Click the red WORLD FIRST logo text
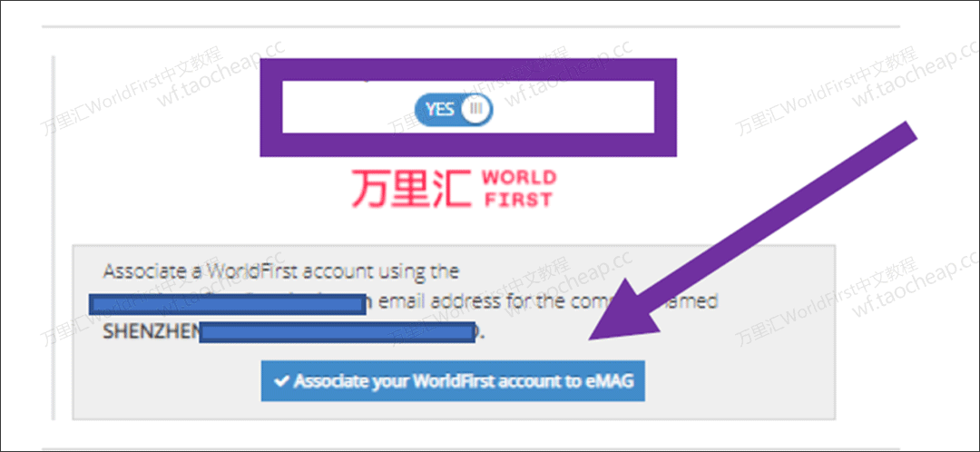Viewport: 980px width, 452px height. 518,189
